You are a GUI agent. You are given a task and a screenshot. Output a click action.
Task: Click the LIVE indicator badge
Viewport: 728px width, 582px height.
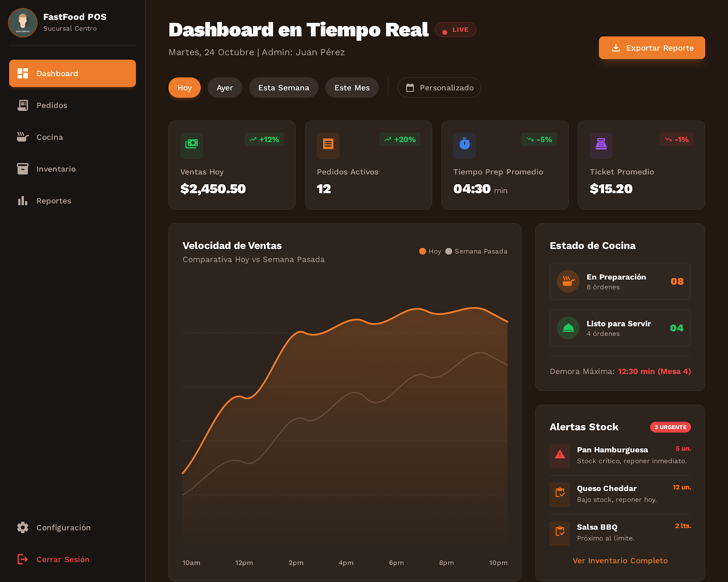point(455,29)
